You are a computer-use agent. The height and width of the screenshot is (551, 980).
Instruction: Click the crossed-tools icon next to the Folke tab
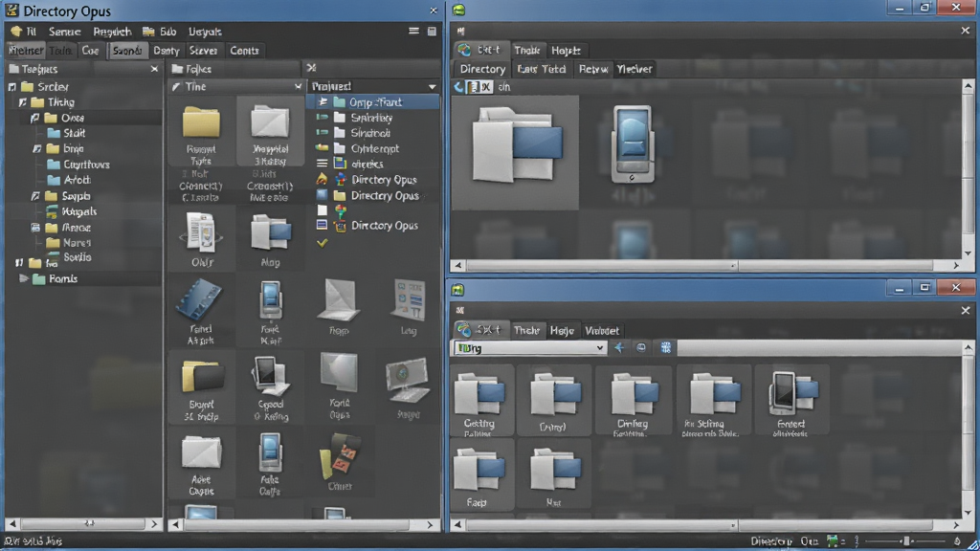311,68
